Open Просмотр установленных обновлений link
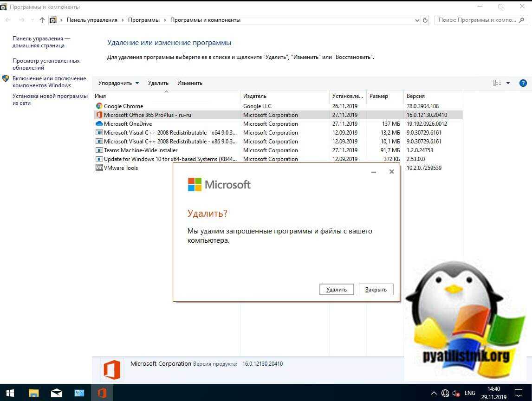The height and width of the screenshot is (401, 532). [x=46, y=64]
